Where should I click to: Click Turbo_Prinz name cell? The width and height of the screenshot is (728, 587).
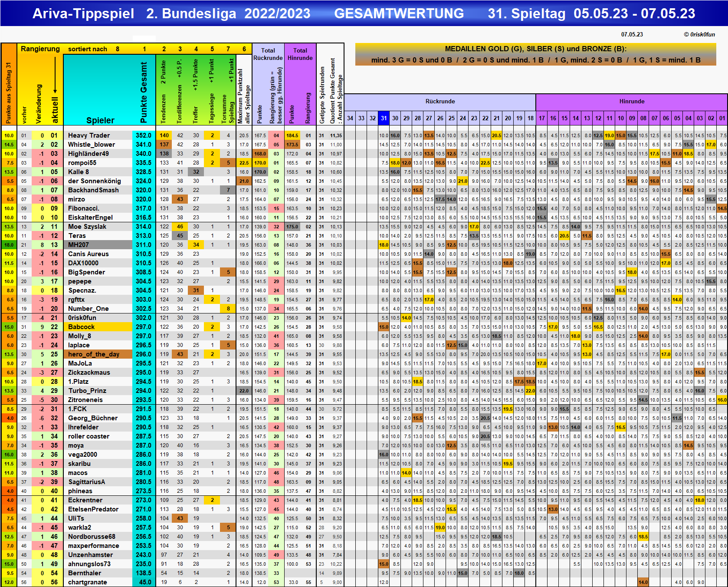pyautogui.click(x=98, y=391)
